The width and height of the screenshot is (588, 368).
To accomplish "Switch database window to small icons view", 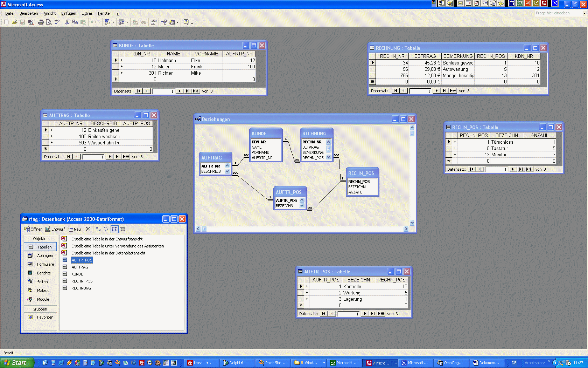I will click(106, 229).
